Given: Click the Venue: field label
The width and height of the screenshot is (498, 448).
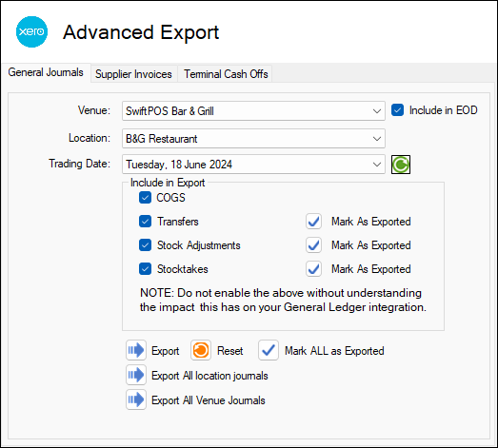Looking at the screenshot, I should coord(94,110).
